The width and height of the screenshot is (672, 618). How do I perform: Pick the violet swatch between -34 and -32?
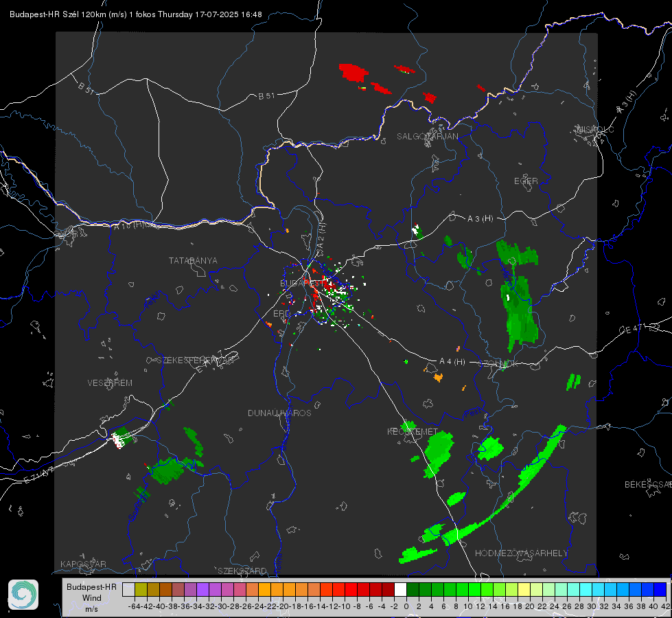(202, 589)
